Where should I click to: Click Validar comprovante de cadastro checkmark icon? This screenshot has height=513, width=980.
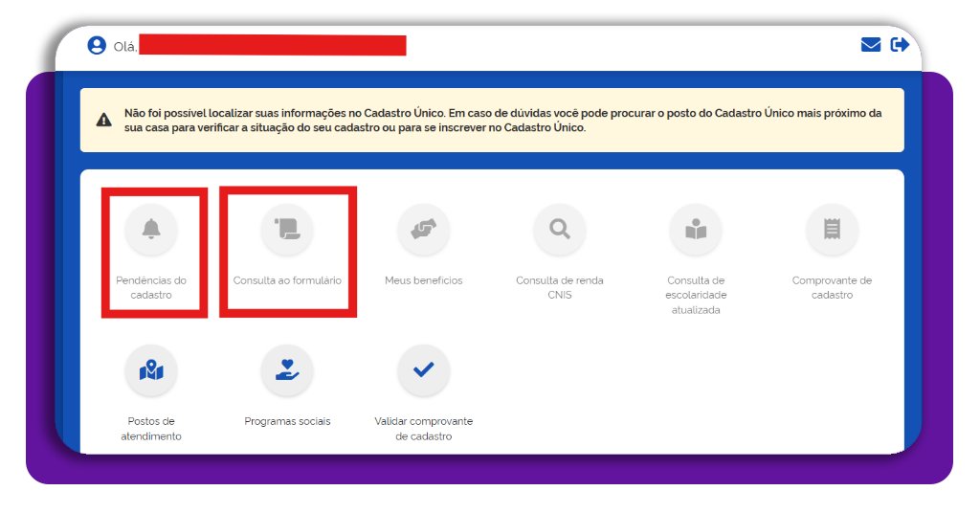click(424, 369)
